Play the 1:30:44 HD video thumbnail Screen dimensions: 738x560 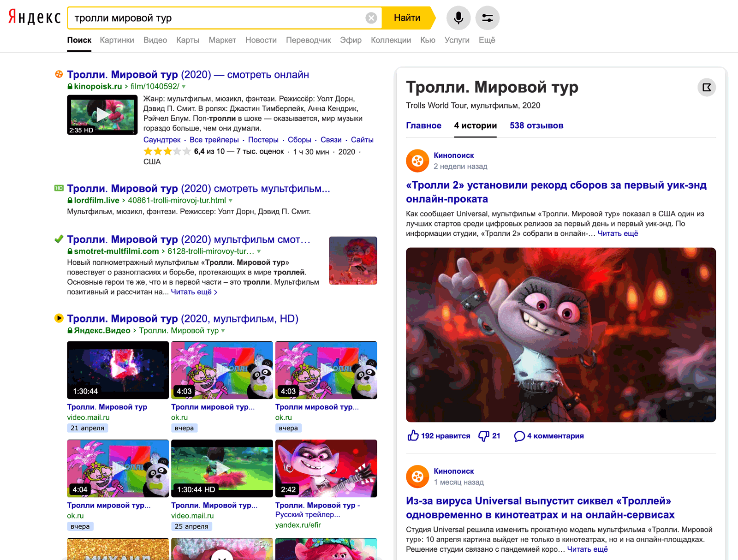point(222,468)
